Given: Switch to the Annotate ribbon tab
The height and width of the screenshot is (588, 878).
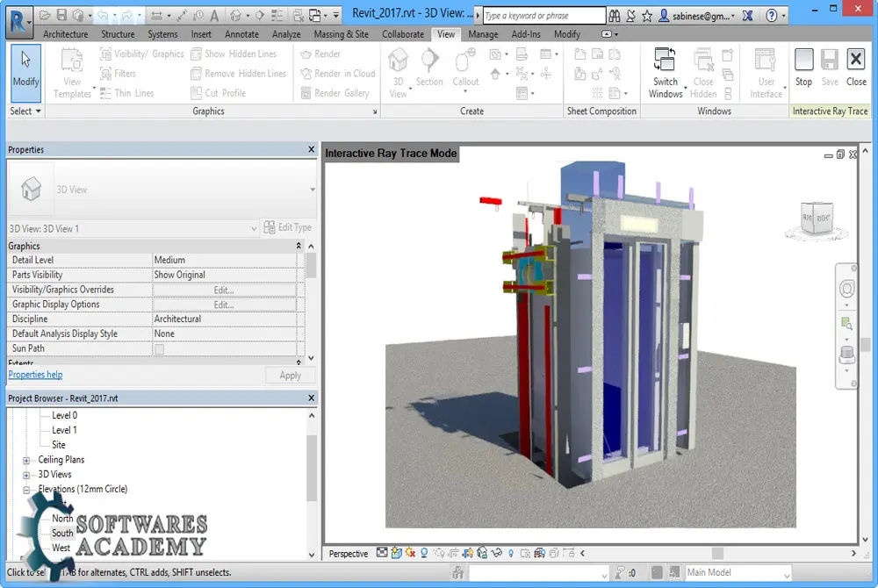Looking at the screenshot, I should pyautogui.click(x=241, y=34).
